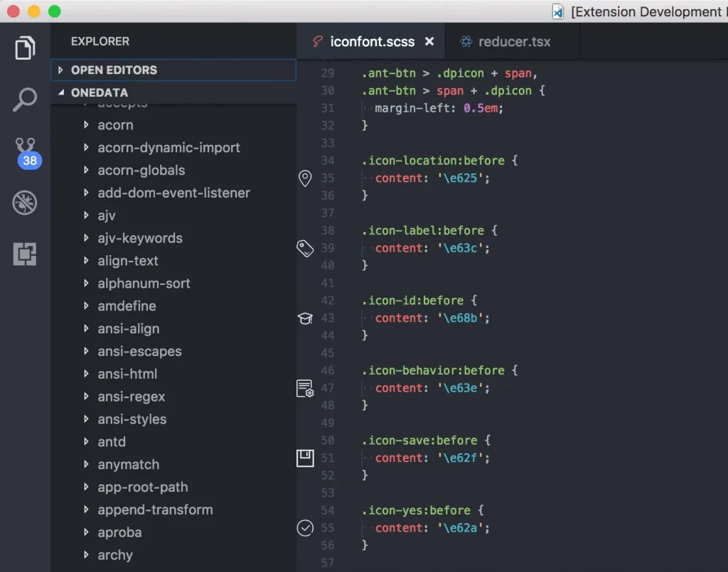Click the '\e62f' content value
The height and width of the screenshot is (572, 728).
coord(460,458)
